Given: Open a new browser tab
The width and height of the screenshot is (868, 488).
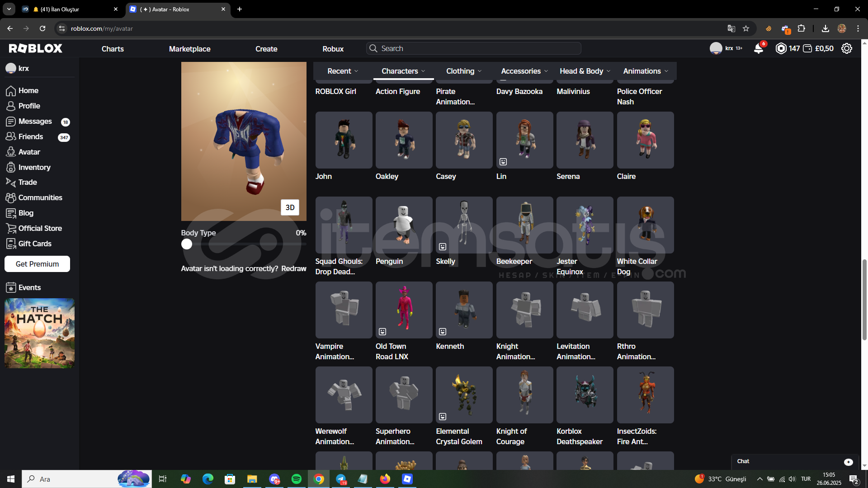Looking at the screenshot, I should pos(240,9).
